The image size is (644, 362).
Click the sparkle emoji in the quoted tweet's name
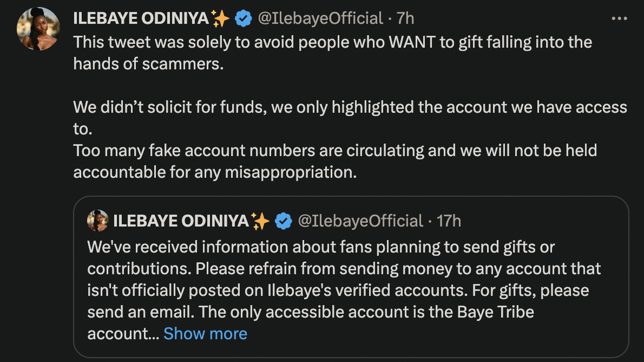click(262, 221)
